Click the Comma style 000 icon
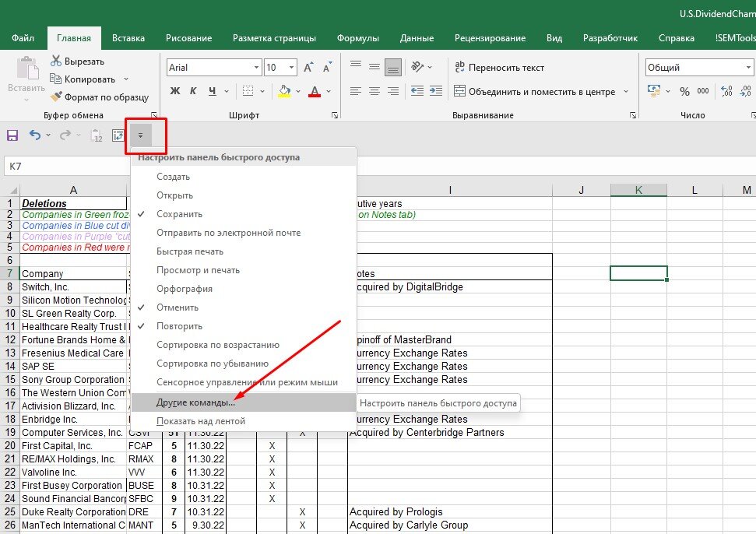756x534 pixels. [703, 91]
